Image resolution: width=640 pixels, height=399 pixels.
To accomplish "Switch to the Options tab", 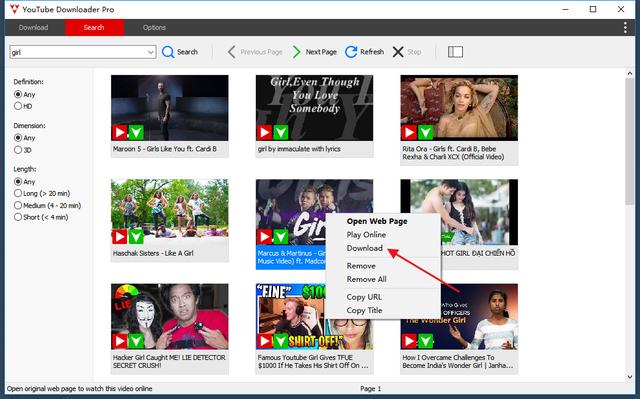I will click(x=154, y=28).
